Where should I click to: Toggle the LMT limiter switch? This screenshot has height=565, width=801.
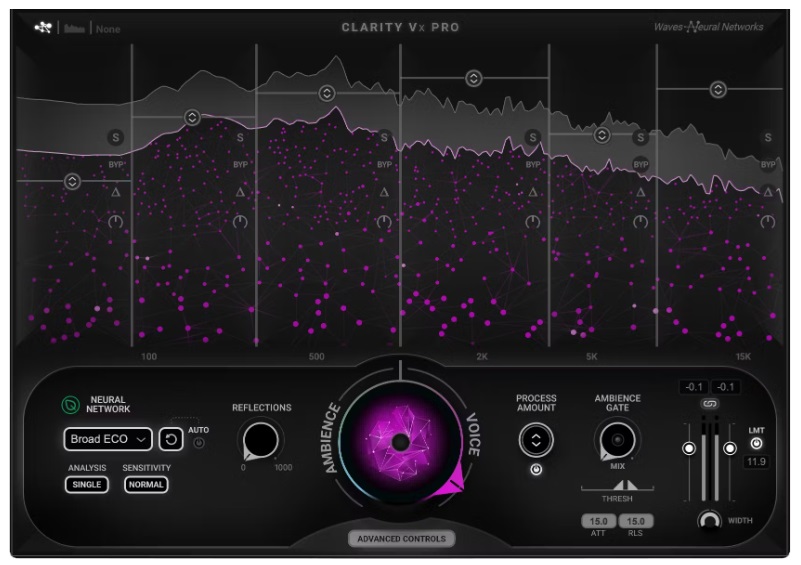(x=757, y=443)
